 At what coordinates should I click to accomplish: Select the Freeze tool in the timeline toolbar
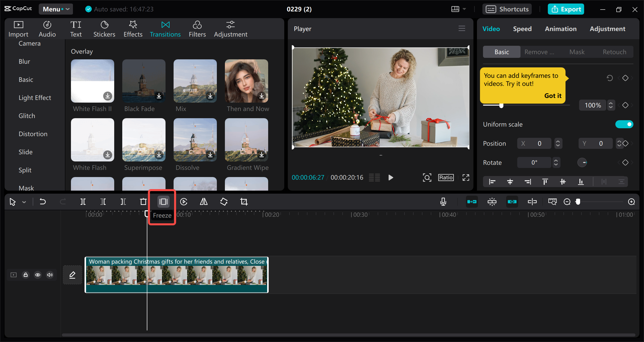click(x=163, y=201)
